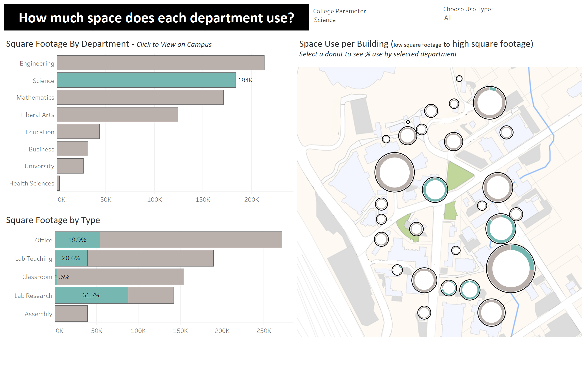Select the Lab Teaching 20.6% segment
Image resolution: width=588 pixels, height=374 pixels.
pyautogui.click(x=71, y=258)
